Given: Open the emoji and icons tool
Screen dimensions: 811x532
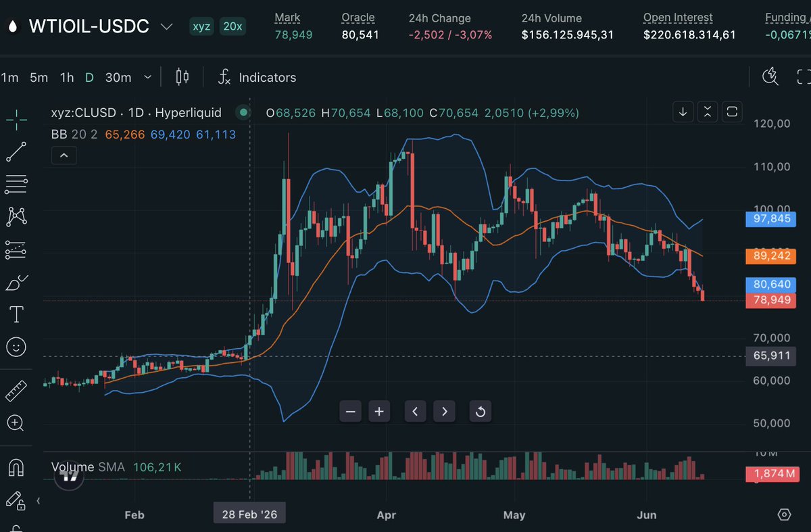Looking at the screenshot, I should tap(16, 347).
